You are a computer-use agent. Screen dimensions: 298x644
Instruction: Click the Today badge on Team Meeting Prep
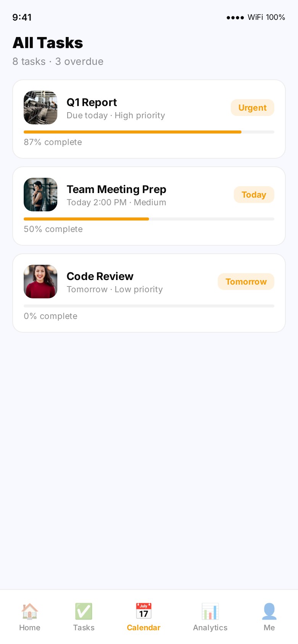click(254, 195)
